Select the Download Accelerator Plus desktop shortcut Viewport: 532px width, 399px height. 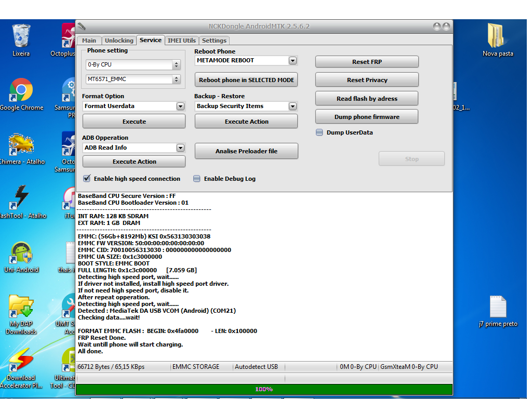[21, 368]
